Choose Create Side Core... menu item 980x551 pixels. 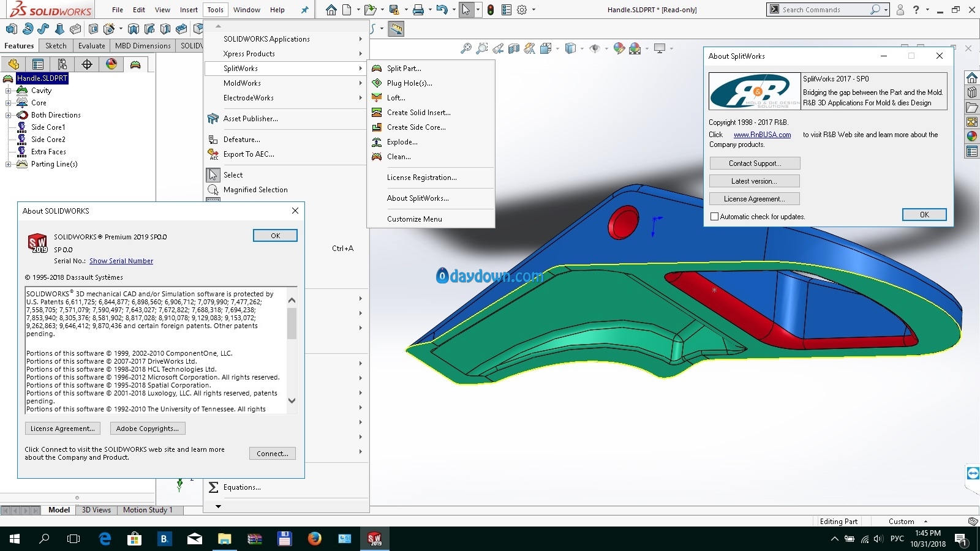click(x=431, y=127)
